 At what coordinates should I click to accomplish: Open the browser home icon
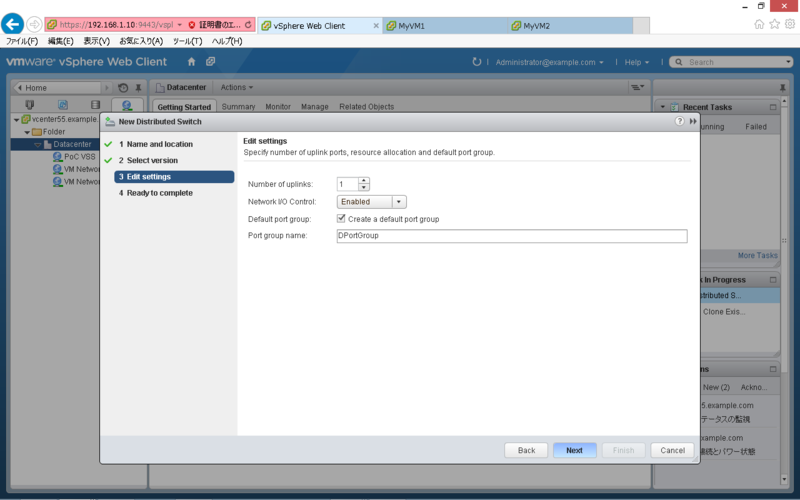point(759,24)
